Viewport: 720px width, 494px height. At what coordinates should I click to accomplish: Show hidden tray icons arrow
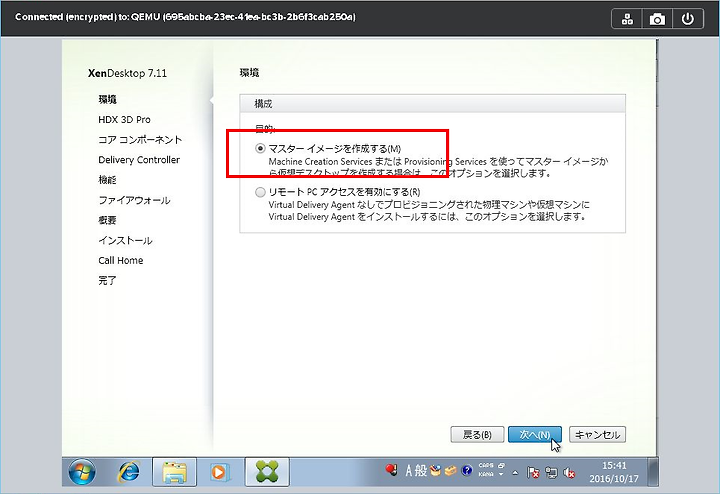pyautogui.click(x=516, y=472)
